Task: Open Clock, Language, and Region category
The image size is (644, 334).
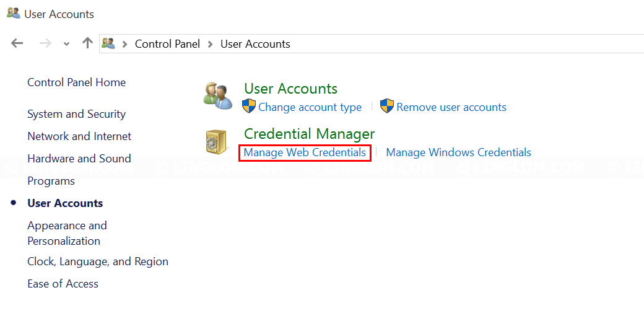Action: coord(98,261)
